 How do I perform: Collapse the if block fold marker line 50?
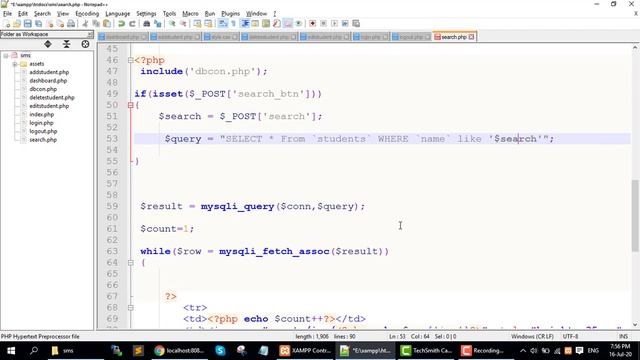(131, 105)
